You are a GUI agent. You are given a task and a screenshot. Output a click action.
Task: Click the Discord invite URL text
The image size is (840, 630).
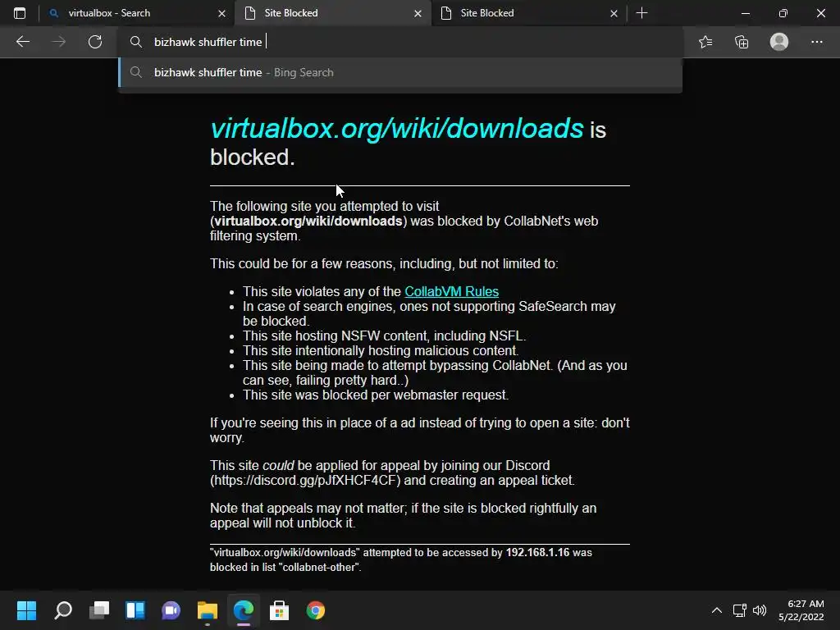307,480
